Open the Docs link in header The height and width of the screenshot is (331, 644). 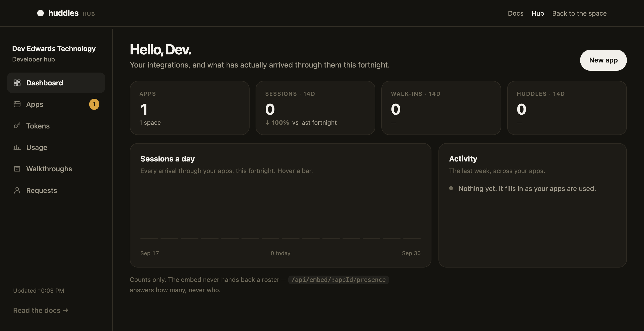pos(515,13)
